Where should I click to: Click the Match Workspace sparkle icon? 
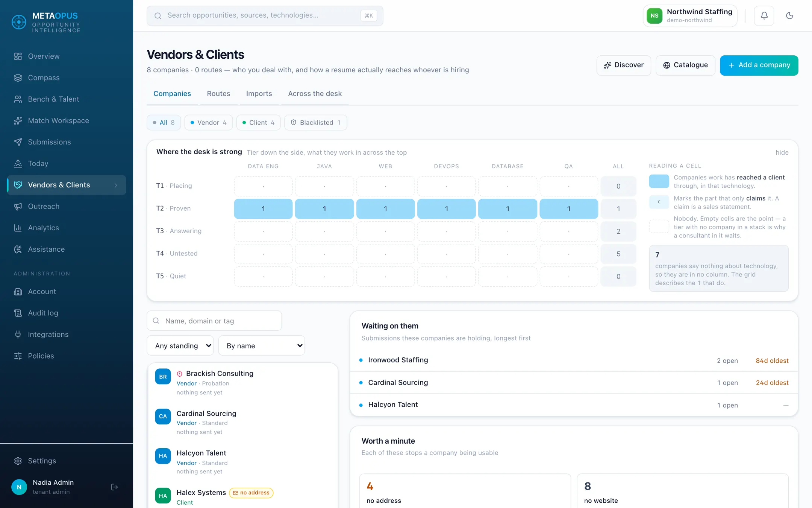18,121
